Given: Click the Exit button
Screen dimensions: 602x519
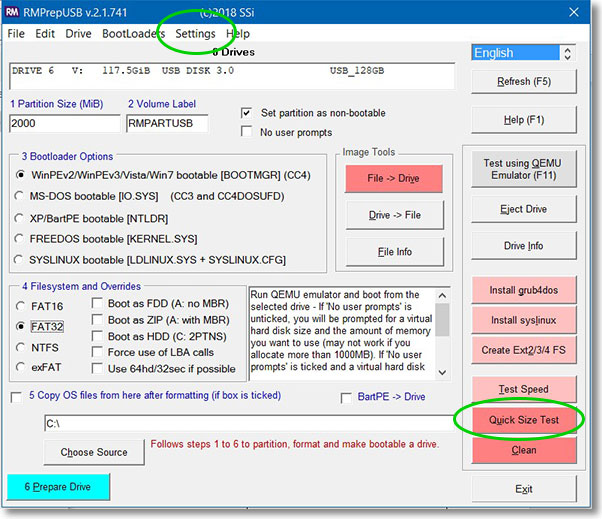Looking at the screenshot, I should click(524, 489).
